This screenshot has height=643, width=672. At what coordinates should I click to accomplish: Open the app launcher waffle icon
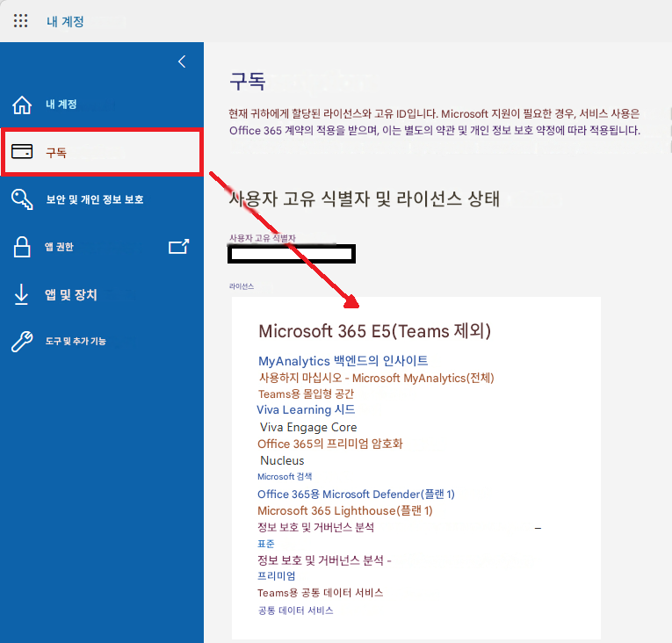click(x=20, y=20)
